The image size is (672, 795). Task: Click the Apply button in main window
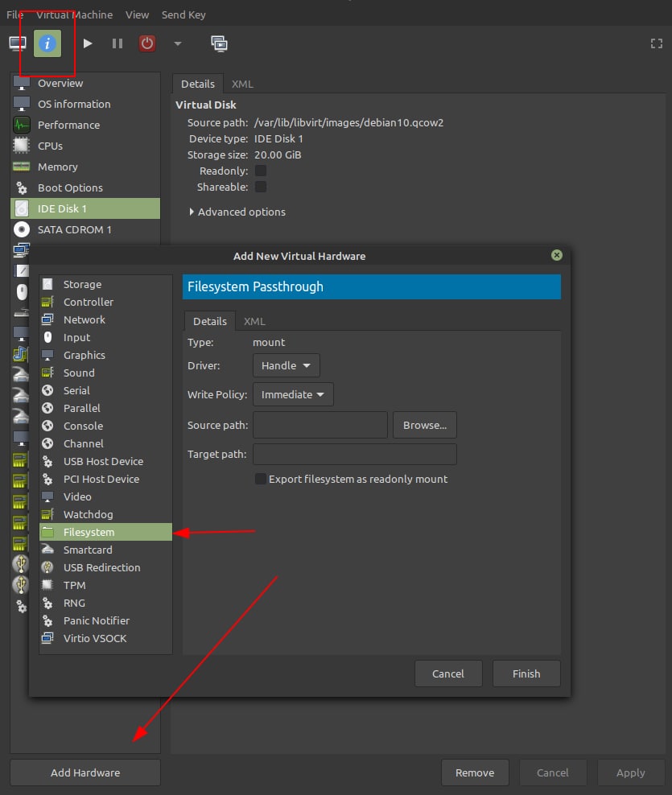pyautogui.click(x=630, y=772)
